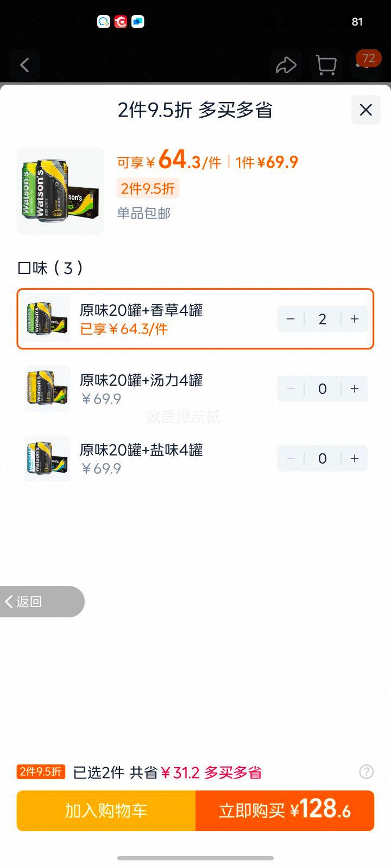Screen dimensions: 391x868
Task: Increase quantity of 原味20罐+香草4罐
Action: click(x=355, y=319)
